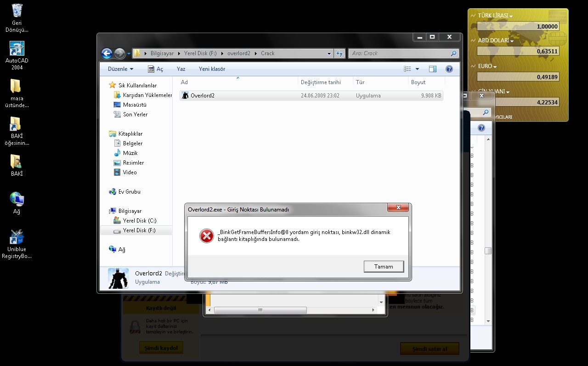Expand the view options dropdown arrow
588x366 pixels.
tap(417, 69)
